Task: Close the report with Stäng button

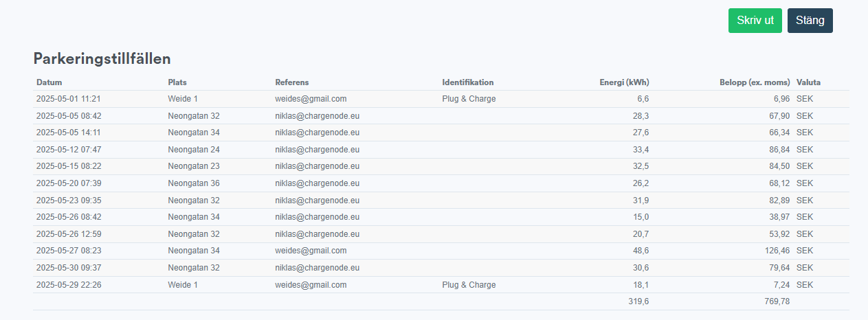Action: [x=810, y=21]
